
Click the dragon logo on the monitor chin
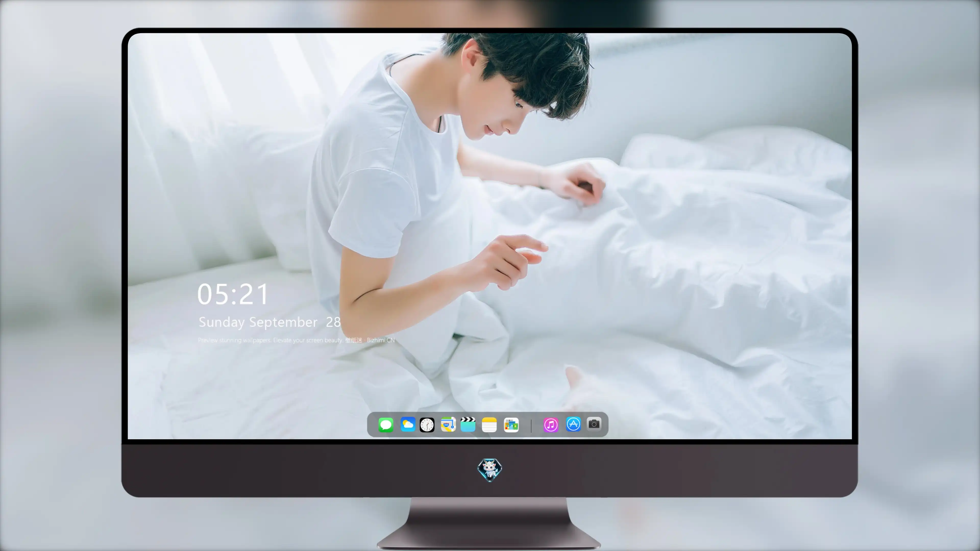point(490,470)
